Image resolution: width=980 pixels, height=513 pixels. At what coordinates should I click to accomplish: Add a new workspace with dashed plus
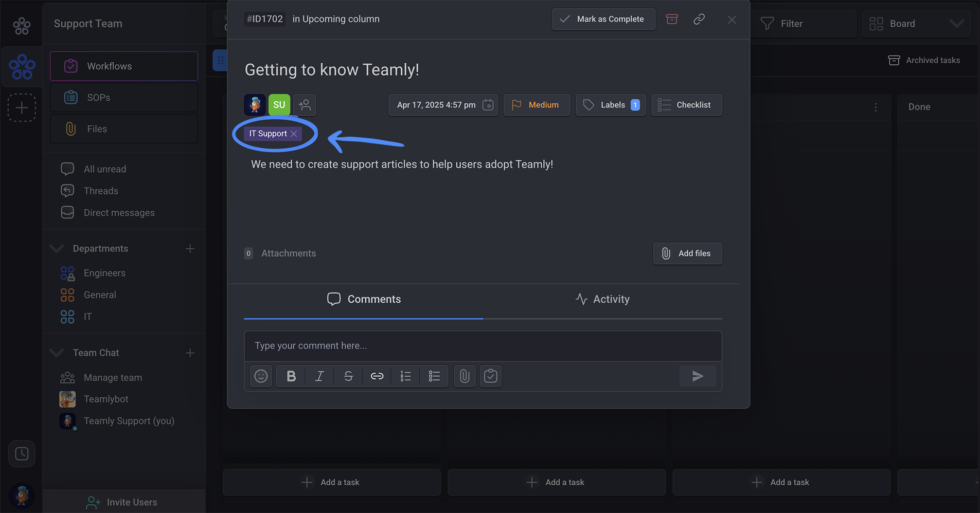point(22,108)
